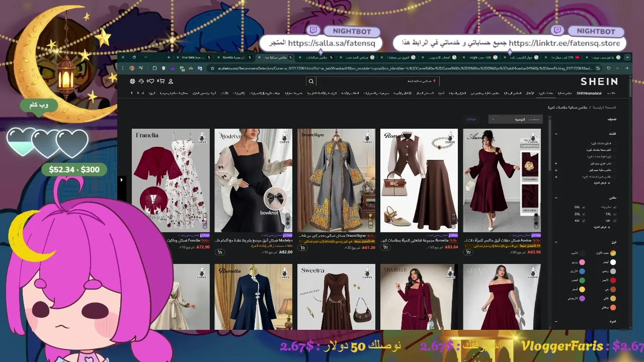Open the wishlist heart icon

(151, 81)
